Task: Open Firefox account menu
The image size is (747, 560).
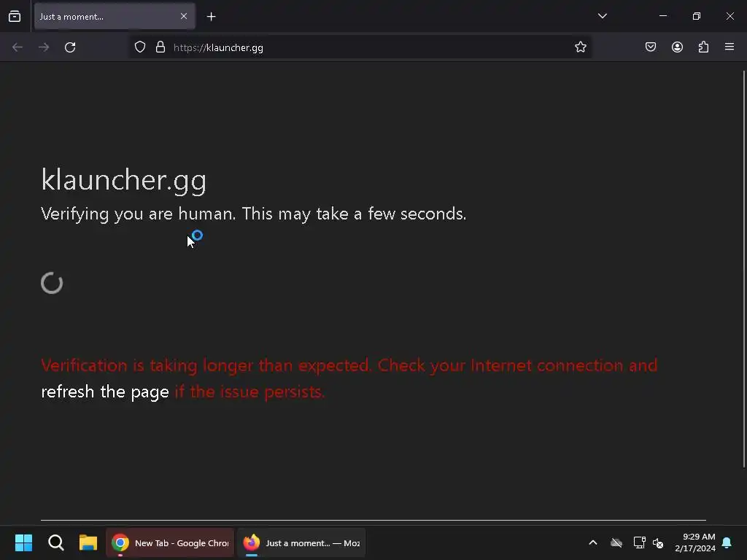Action: pyautogui.click(x=677, y=47)
